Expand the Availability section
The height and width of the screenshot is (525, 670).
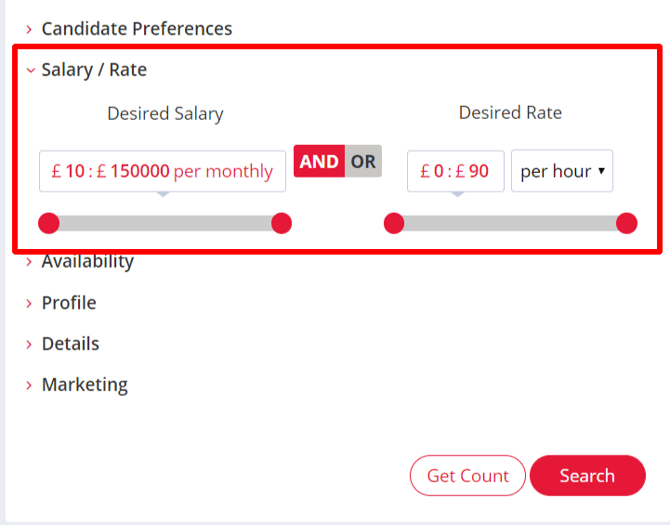click(87, 262)
